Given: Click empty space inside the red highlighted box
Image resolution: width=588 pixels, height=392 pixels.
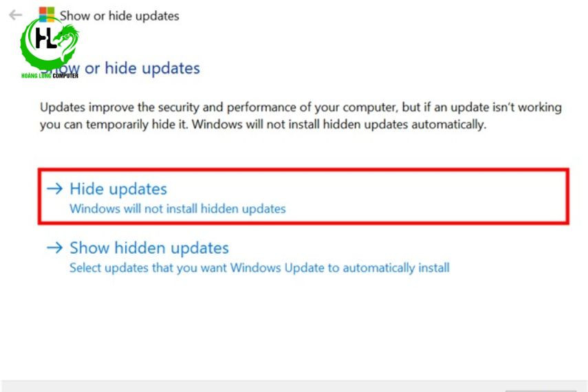Looking at the screenshot, I should [413, 197].
